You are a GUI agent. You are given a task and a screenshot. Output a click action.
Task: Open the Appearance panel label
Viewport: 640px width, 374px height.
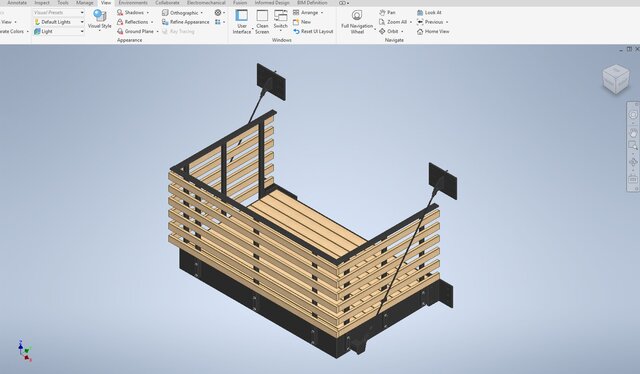click(x=129, y=40)
